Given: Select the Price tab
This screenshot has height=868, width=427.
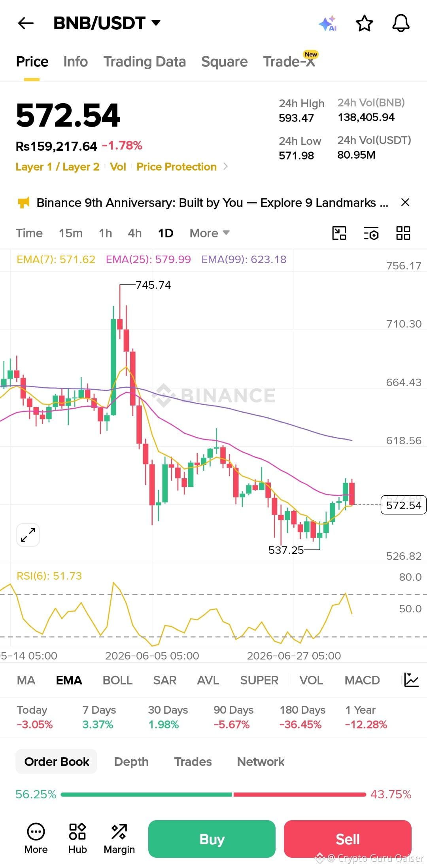Looking at the screenshot, I should click(x=32, y=62).
